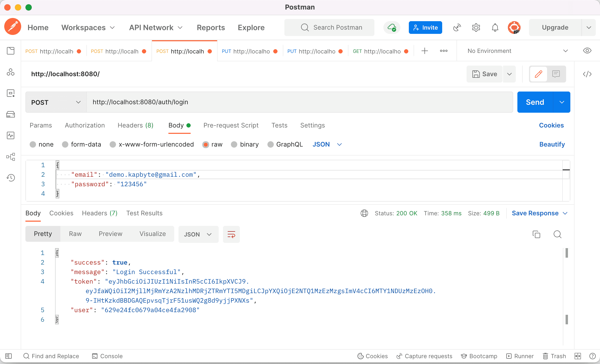Click the response search magnifier icon
The width and height of the screenshot is (600, 364).
[x=557, y=234]
